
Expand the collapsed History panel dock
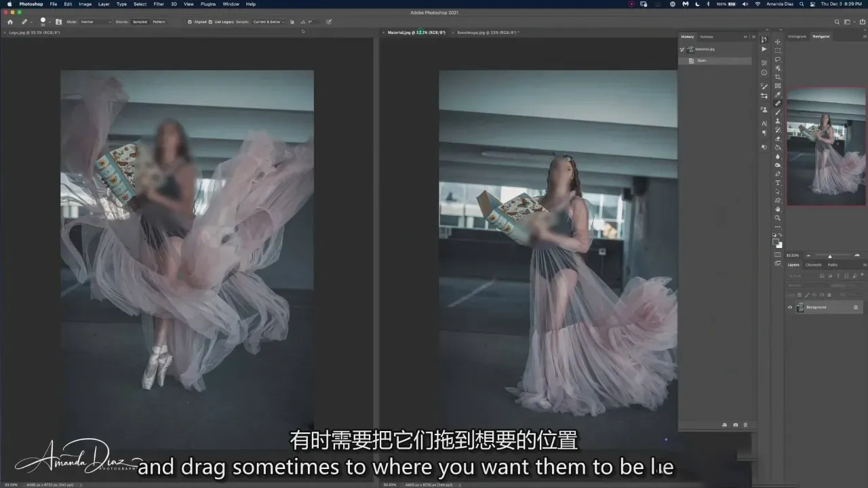tap(745, 37)
